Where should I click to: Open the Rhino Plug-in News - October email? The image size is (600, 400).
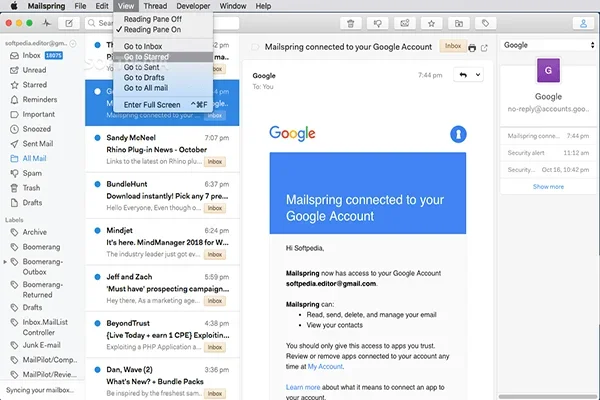click(162, 149)
